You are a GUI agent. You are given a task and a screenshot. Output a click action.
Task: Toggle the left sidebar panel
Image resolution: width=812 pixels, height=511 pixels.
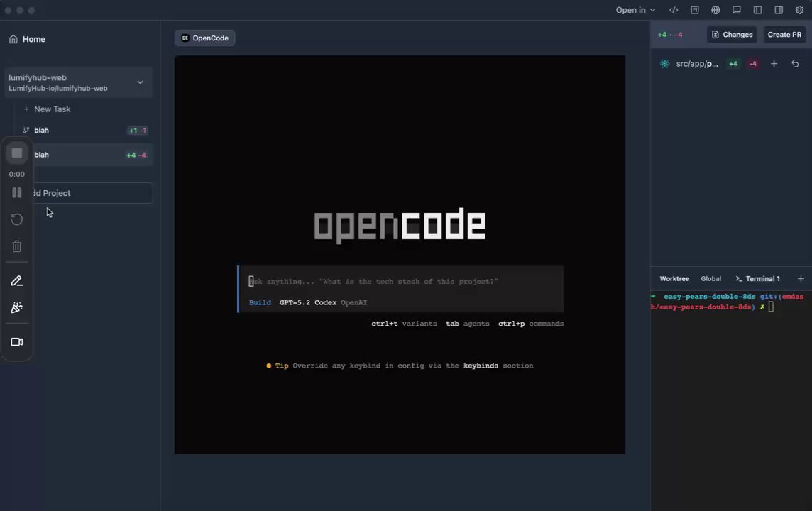757,10
